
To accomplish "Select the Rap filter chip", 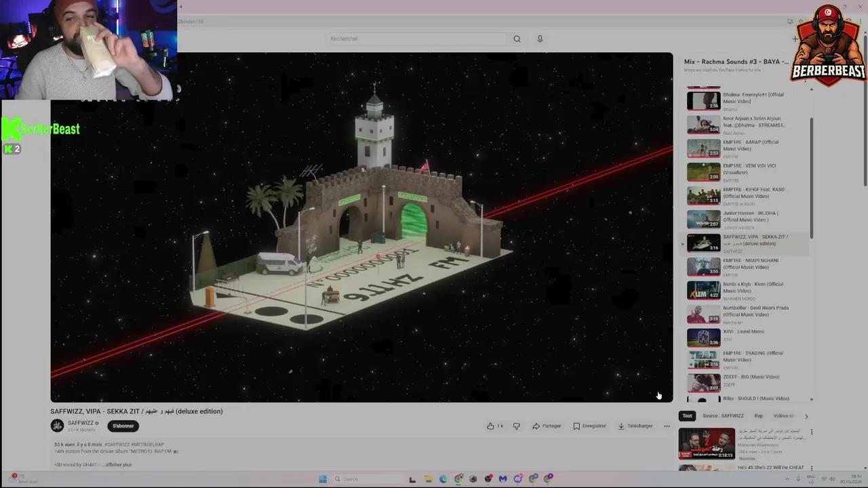I will tap(758, 415).
